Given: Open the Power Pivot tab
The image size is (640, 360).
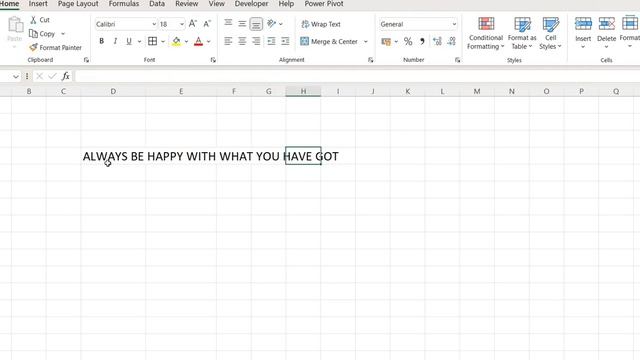Looking at the screenshot, I should pyautogui.click(x=324, y=4).
